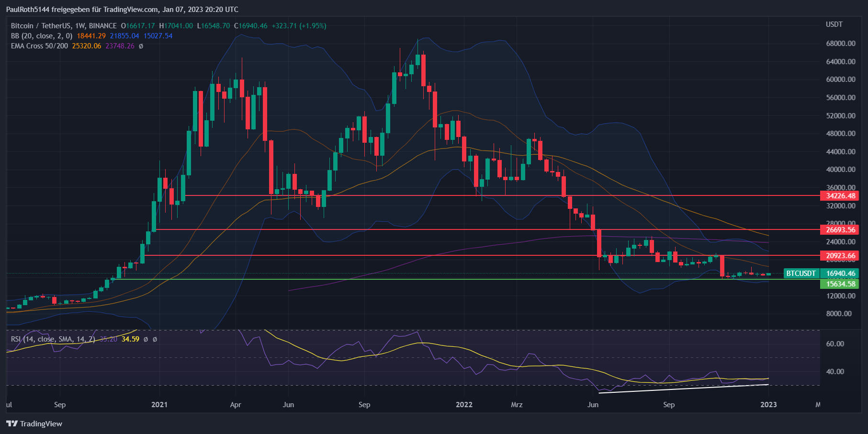This screenshot has width=868, height=434.
Task: Select the BB (20, close, 2, 0) indicator label
Action: (42, 36)
